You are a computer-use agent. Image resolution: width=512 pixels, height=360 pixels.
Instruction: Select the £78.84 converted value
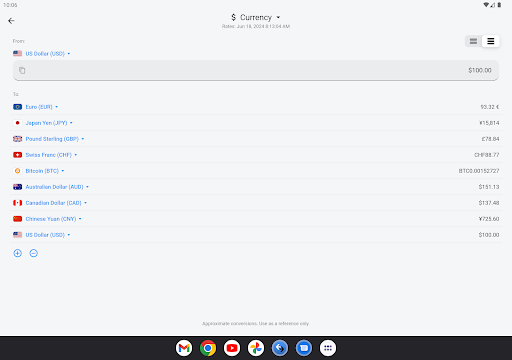(490, 139)
